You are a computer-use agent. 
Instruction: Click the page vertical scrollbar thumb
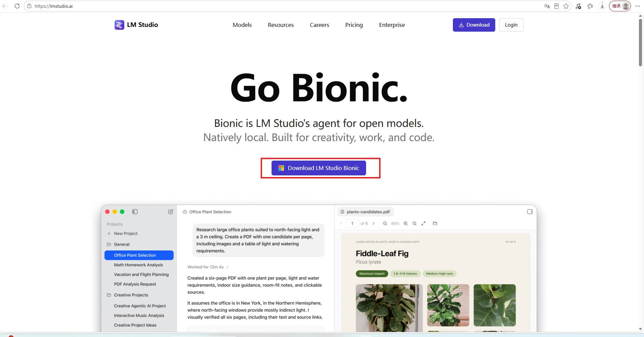640,42
